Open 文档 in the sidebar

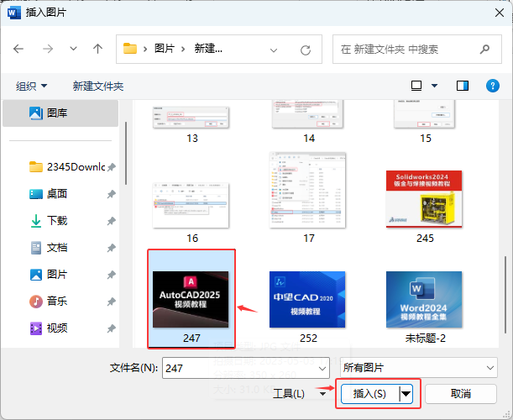point(49,248)
